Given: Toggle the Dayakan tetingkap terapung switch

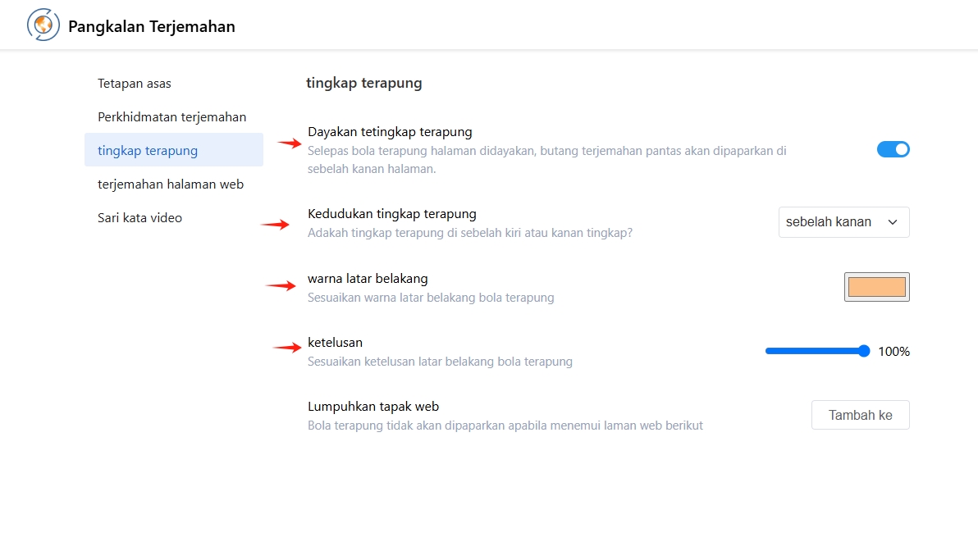Looking at the screenshot, I should pyautogui.click(x=893, y=150).
